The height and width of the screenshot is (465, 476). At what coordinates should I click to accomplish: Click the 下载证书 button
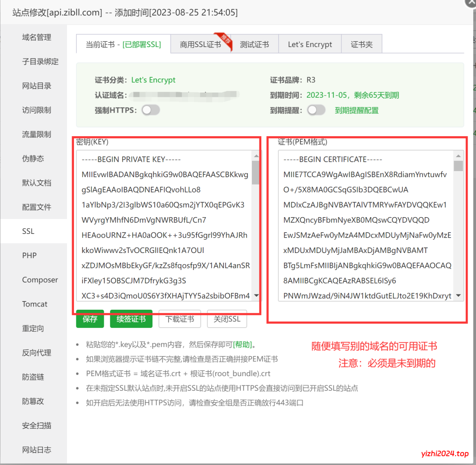[x=179, y=319]
